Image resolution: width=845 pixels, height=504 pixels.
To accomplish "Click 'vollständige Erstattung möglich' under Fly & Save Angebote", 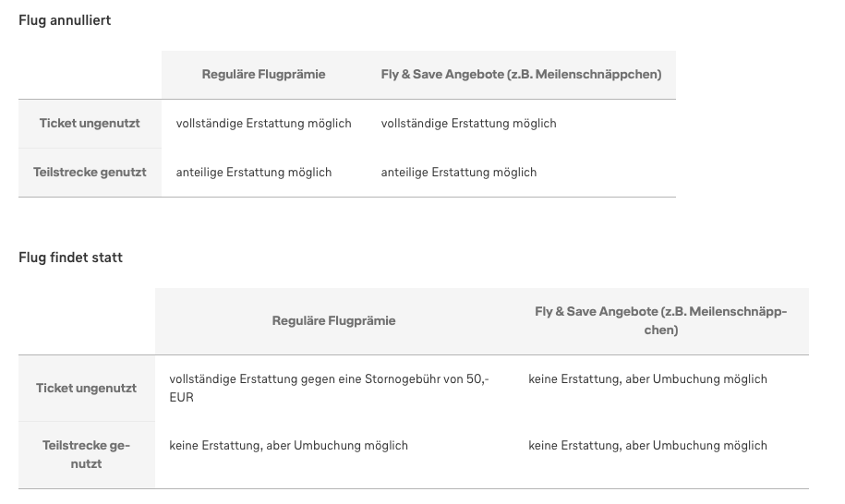I will click(468, 123).
